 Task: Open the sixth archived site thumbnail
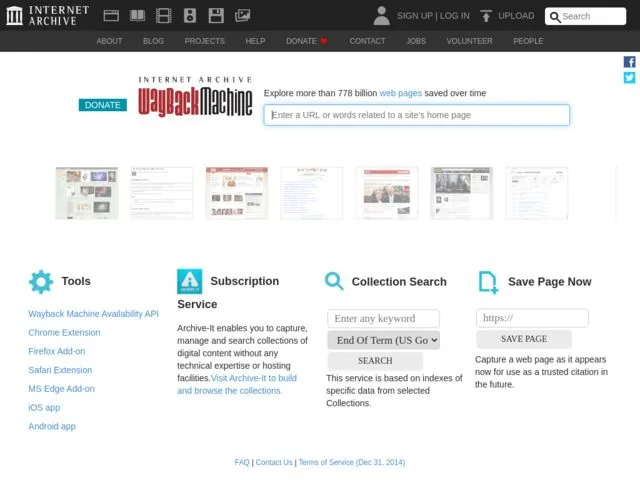pos(462,193)
